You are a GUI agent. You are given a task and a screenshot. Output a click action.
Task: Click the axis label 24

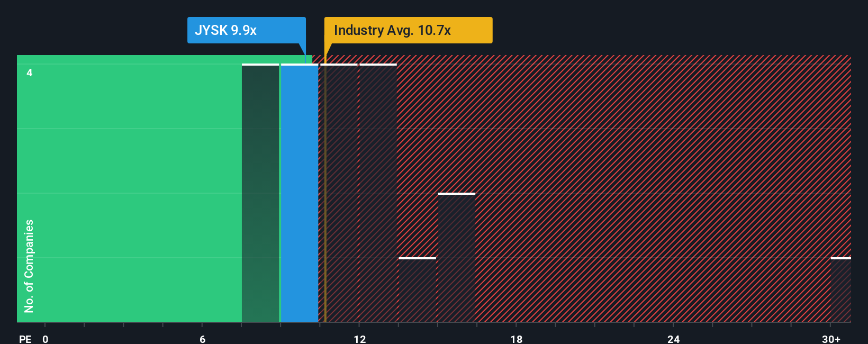point(673,339)
